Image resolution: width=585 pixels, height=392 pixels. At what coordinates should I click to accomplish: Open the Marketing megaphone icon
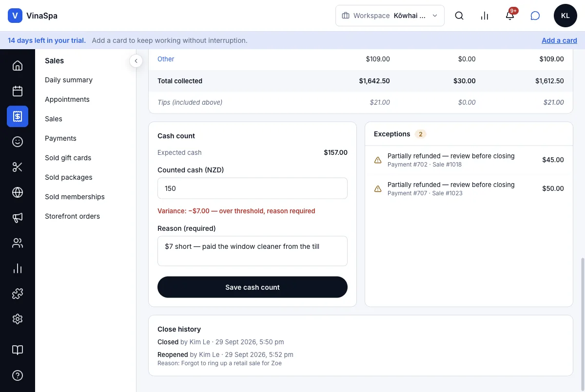pos(18,218)
